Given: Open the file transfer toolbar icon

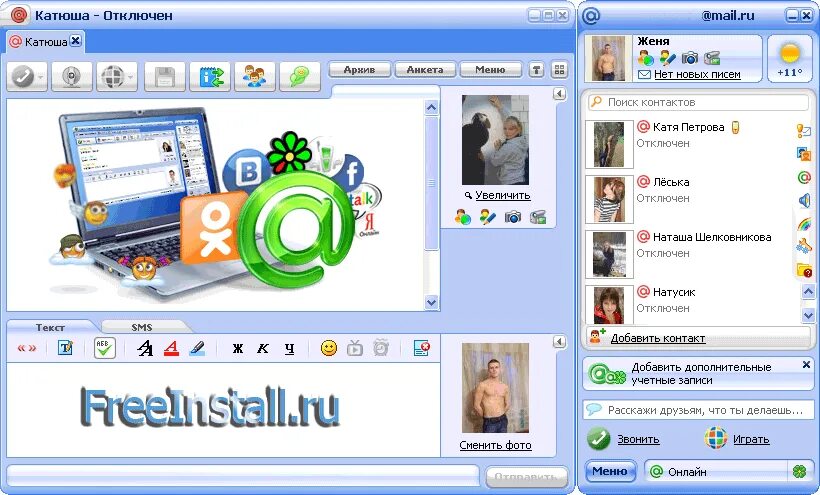Looking at the screenshot, I should tap(210, 77).
